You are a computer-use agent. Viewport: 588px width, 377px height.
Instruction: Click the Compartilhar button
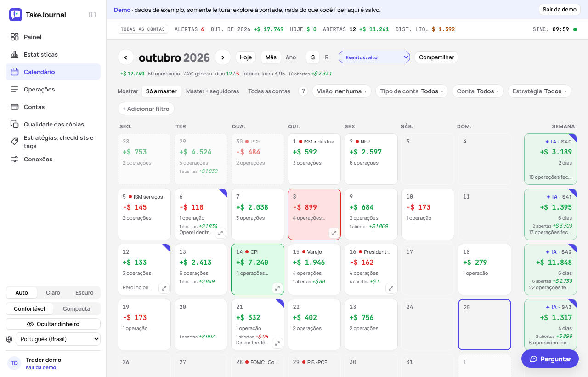(436, 57)
